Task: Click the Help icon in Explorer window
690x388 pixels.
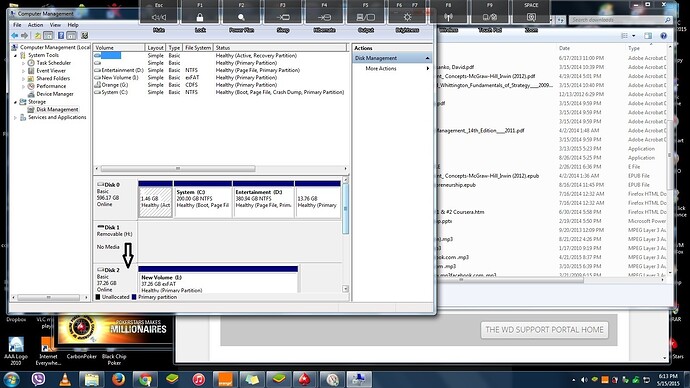Action: (x=663, y=36)
